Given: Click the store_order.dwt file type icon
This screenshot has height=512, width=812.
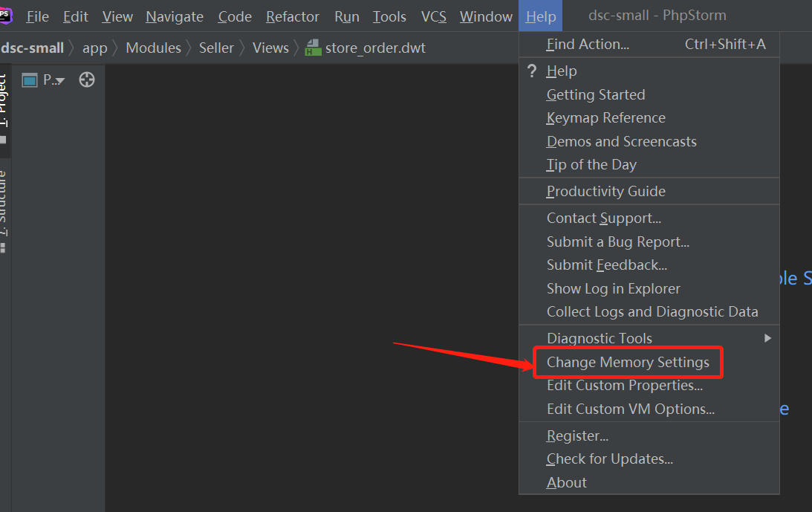Looking at the screenshot, I should tap(312, 48).
